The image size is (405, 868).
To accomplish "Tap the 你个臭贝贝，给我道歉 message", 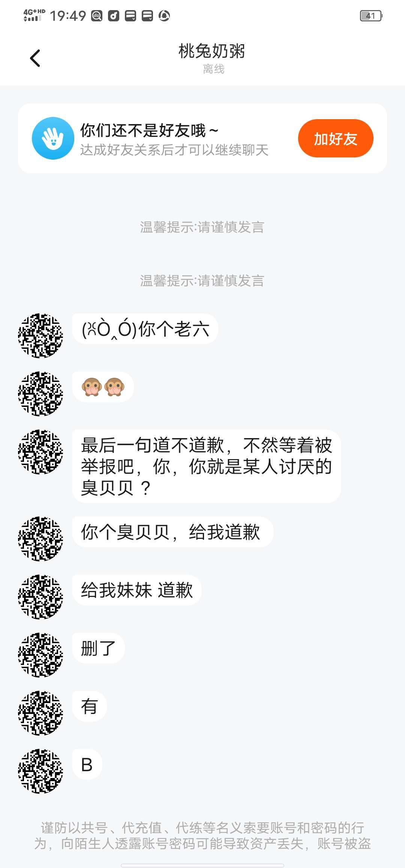I will pos(172,532).
